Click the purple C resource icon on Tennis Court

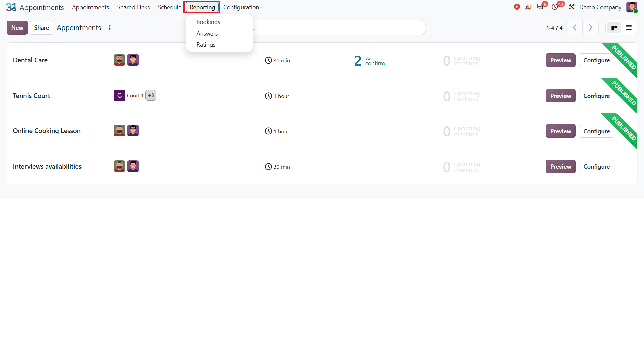pos(119,95)
